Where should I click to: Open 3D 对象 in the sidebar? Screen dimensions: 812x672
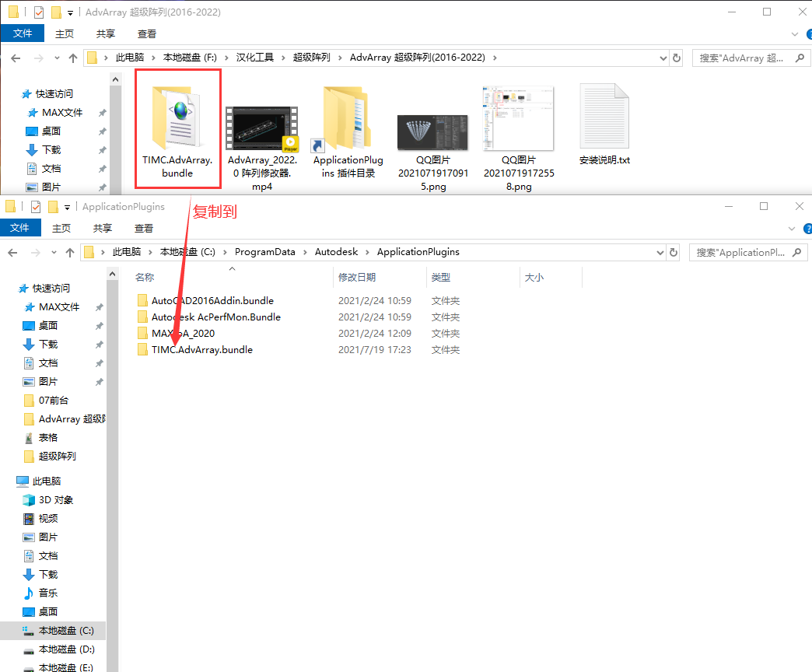(55, 499)
